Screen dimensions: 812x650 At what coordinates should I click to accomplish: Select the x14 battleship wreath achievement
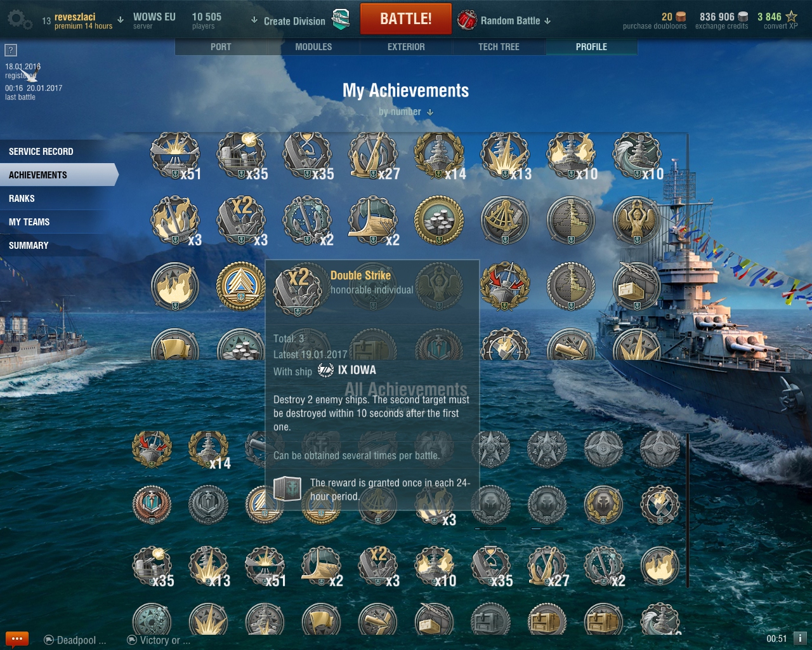[440, 156]
